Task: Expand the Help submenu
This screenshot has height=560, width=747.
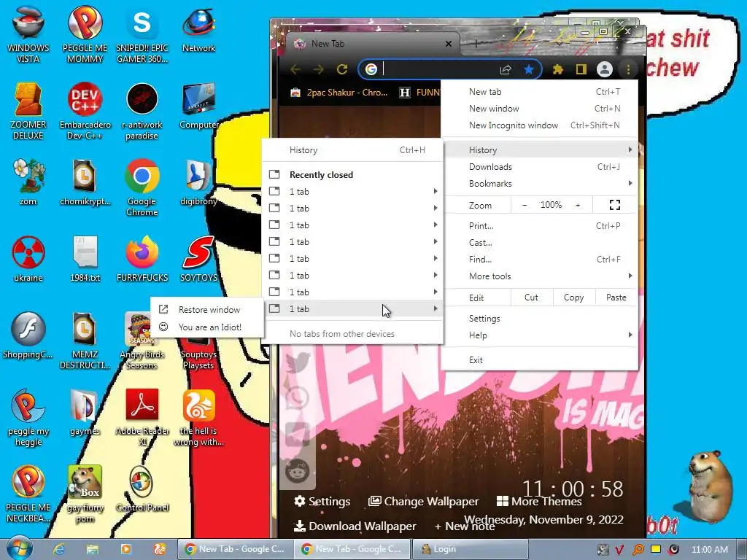Action: pos(541,335)
